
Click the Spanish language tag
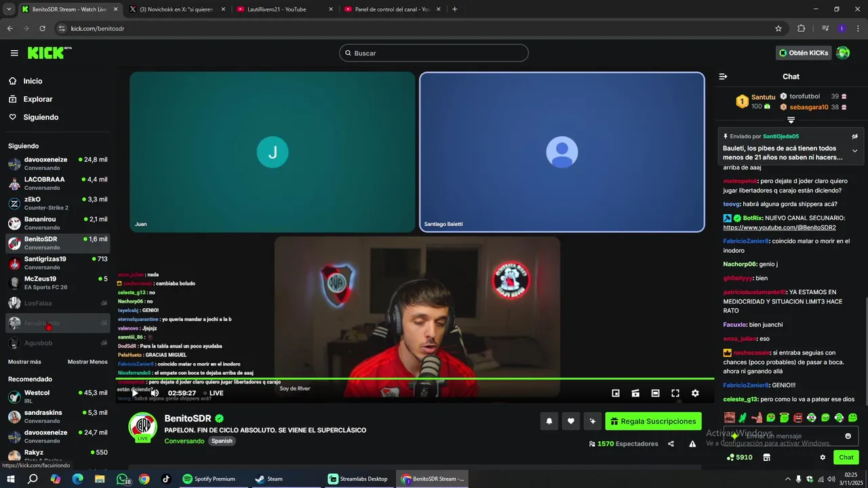coord(222,441)
